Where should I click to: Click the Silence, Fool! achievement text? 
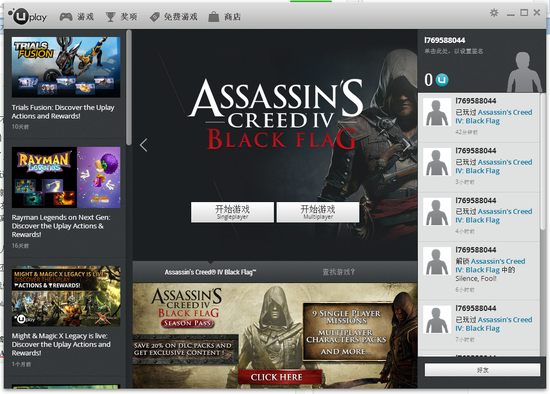pyautogui.click(x=476, y=279)
